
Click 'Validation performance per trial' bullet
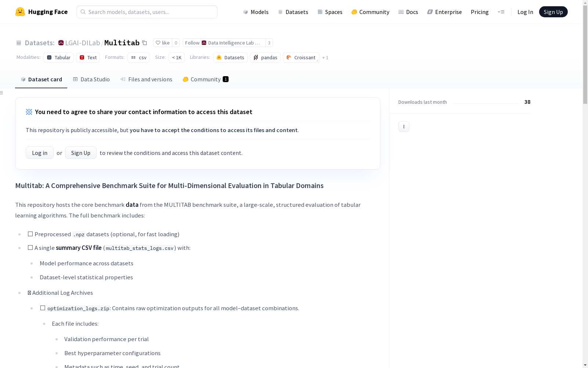(x=107, y=339)
